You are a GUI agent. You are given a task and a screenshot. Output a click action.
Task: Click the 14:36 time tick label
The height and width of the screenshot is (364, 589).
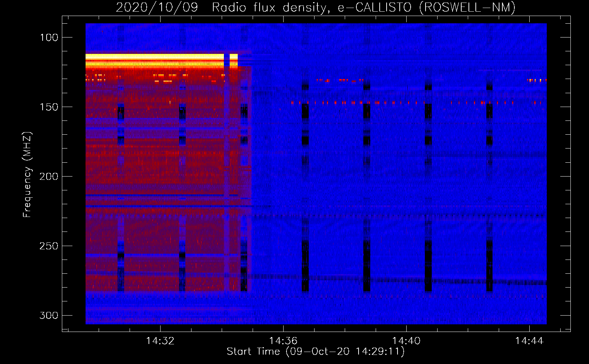click(x=283, y=341)
